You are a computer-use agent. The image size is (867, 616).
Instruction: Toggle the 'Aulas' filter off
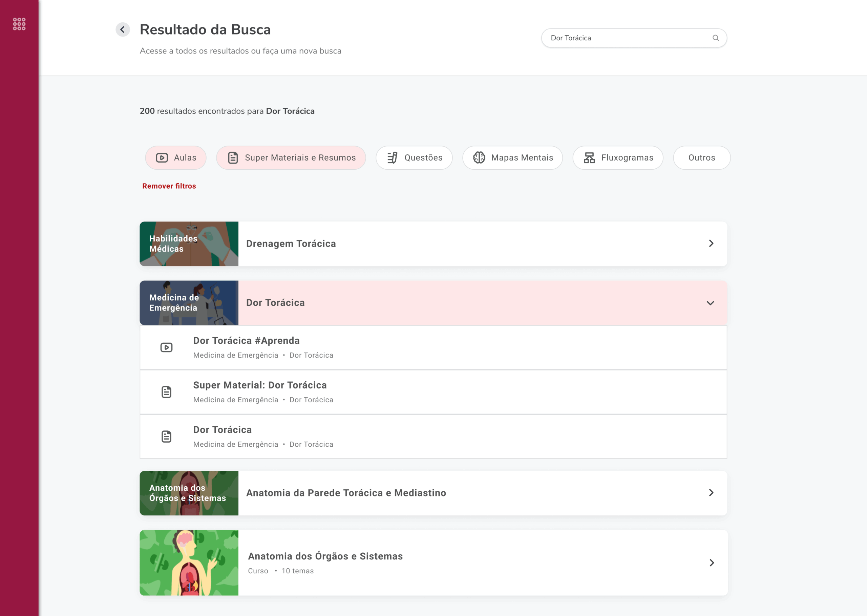(175, 157)
